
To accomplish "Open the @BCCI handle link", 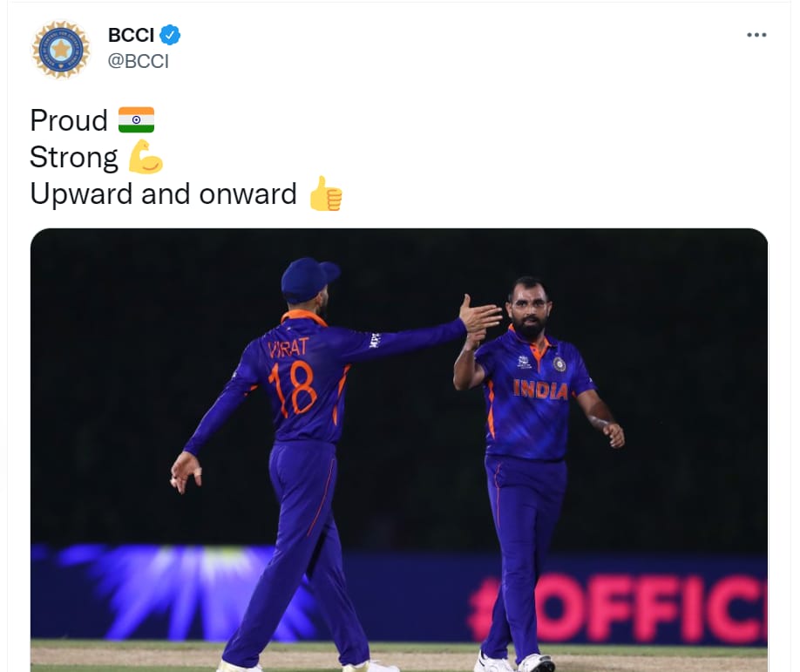I will coord(139,61).
